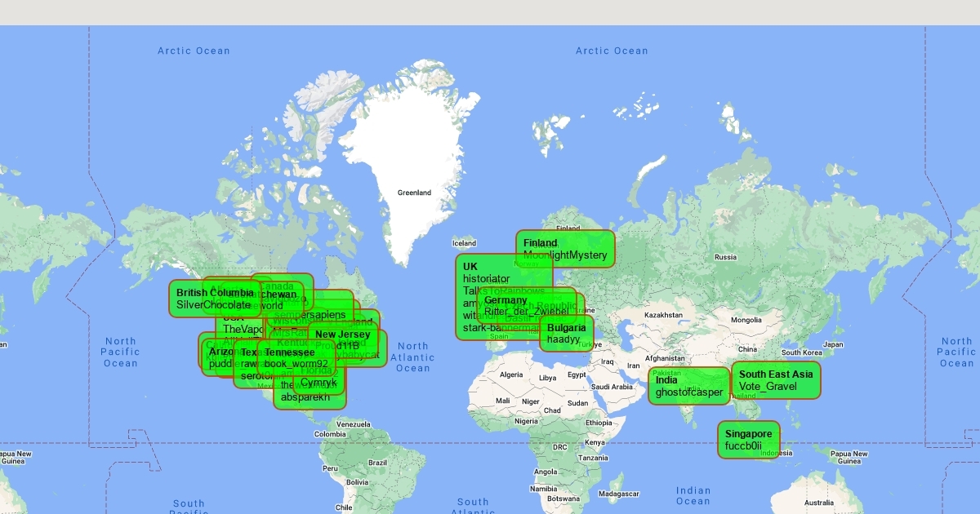Click the Peru map label
This screenshot has height=514, width=980.
click(x=330, y=468)
